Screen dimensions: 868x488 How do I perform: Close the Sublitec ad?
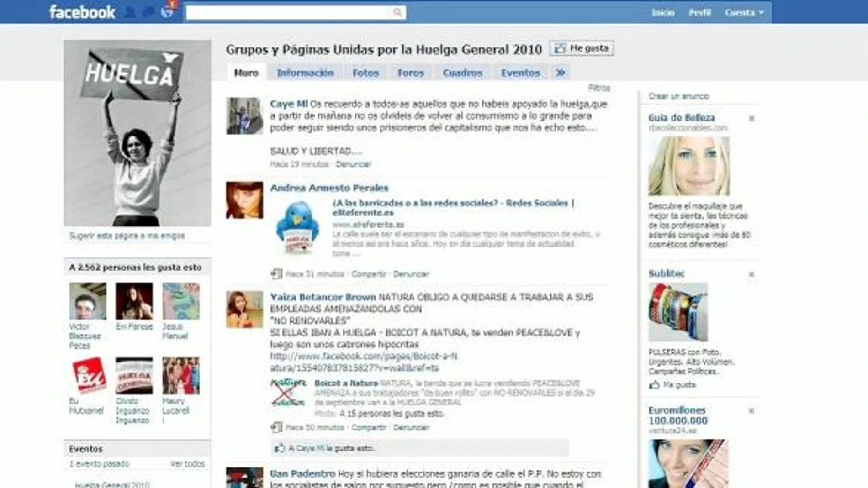[x=752, y=274]
